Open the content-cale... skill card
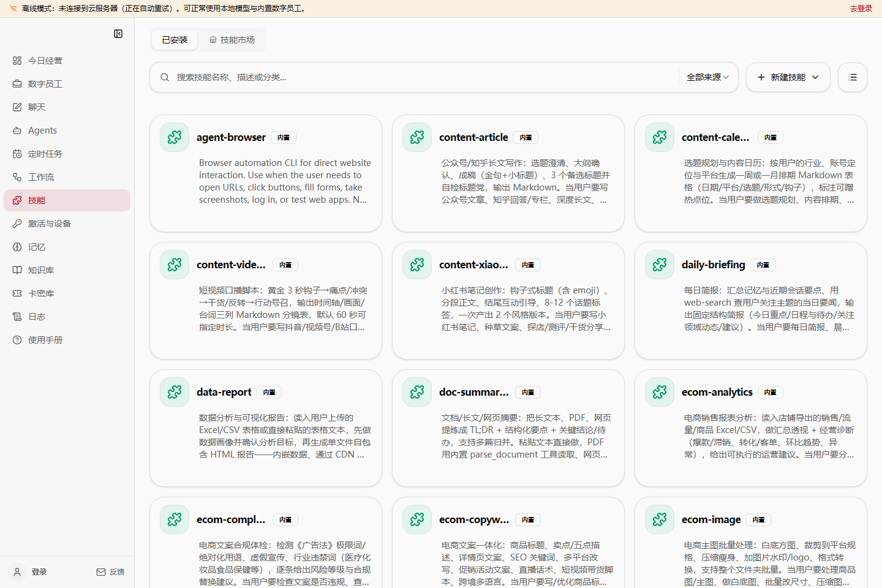Screen dimensions: 882x588 click(x=751, y=173)
